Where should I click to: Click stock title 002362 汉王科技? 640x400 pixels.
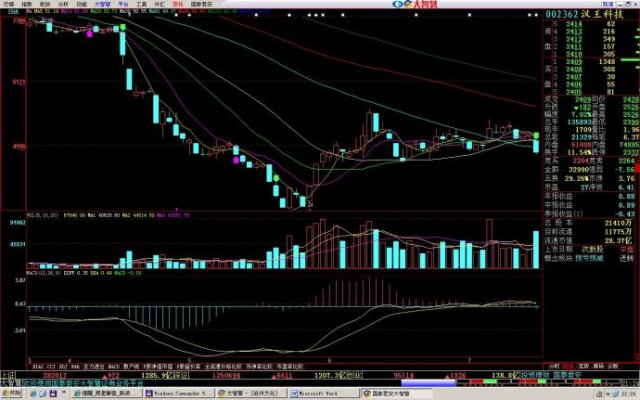point(584,14)
